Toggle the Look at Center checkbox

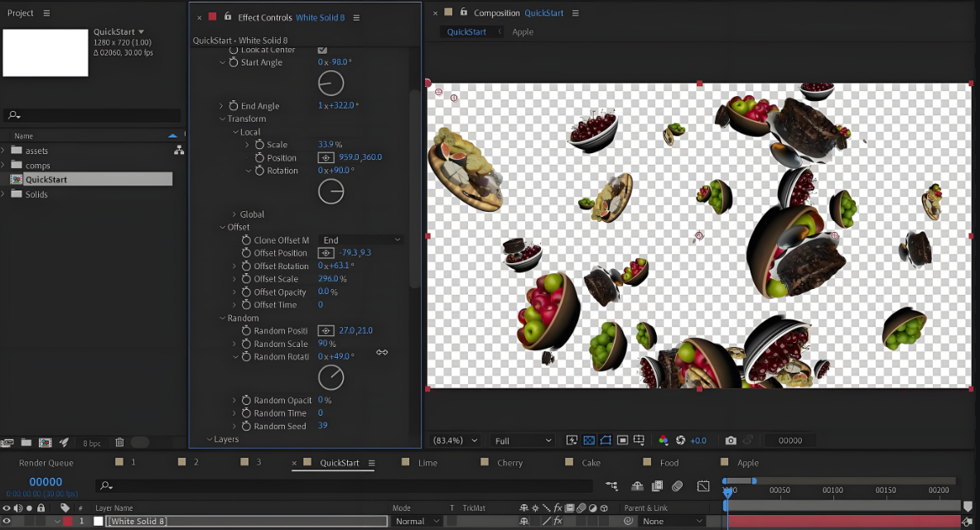pos(322,50)
